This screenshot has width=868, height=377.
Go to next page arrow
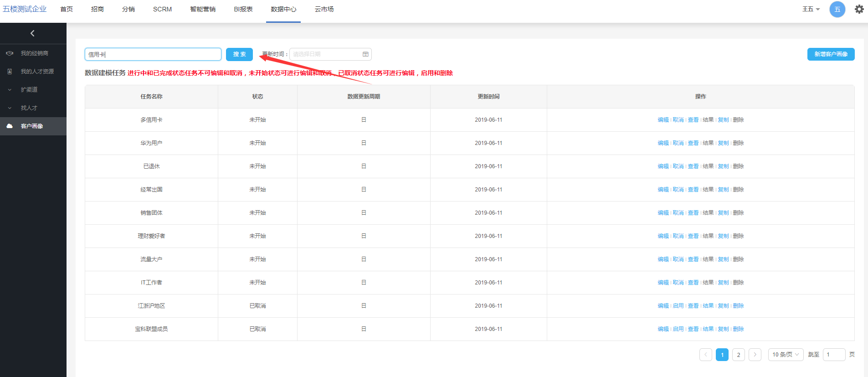(x=755, y=355)
